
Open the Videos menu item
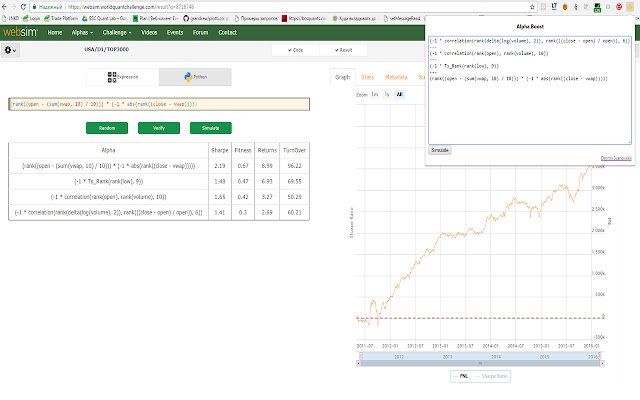tap(149, 32)
